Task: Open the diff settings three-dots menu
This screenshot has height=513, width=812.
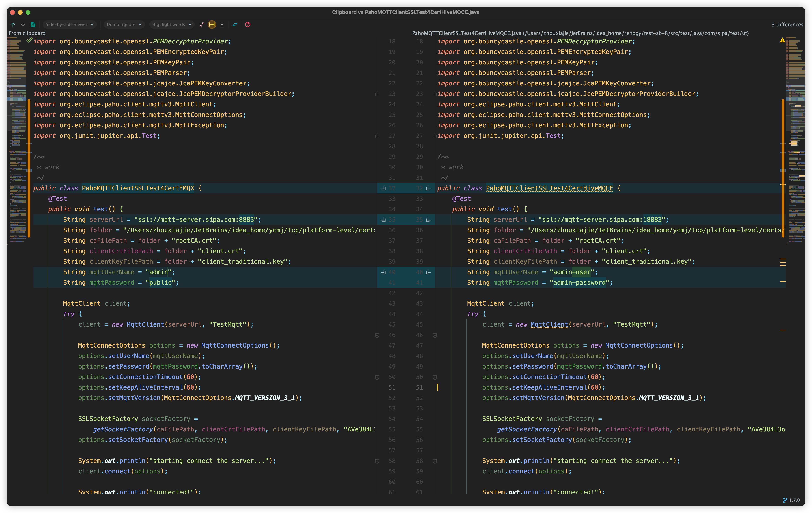Action: pos(222,24)
